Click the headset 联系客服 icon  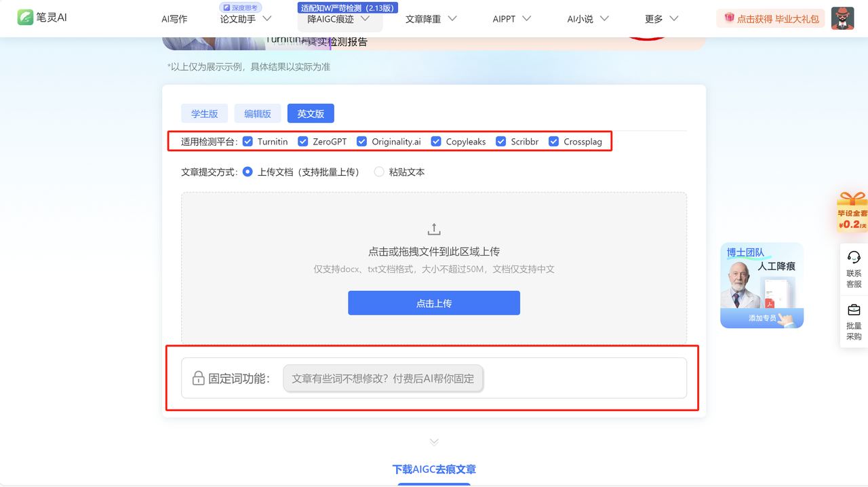point(854,257)
